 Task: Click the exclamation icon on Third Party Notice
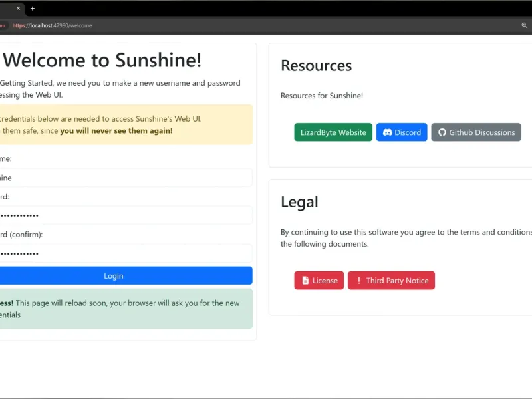point(358,281)
